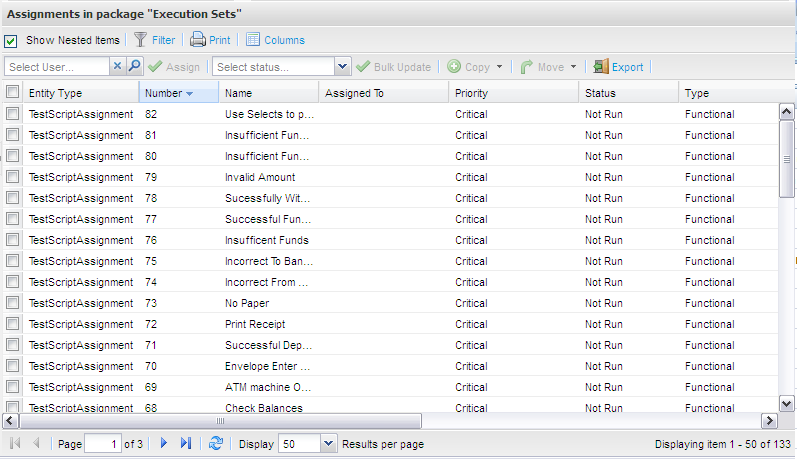Expand the Select status dropdown
Screen dimensions: 797x459
[x=343, y=67]
